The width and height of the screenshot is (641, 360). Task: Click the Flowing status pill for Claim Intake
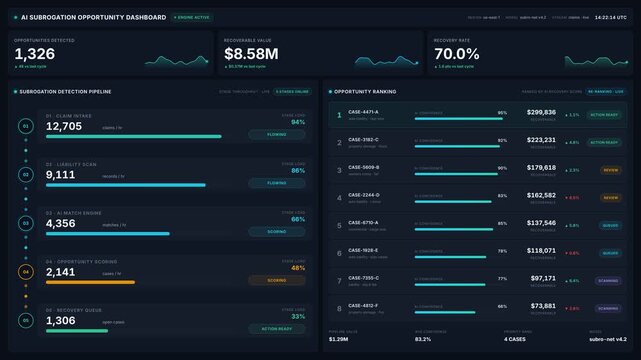pos(277,134)
